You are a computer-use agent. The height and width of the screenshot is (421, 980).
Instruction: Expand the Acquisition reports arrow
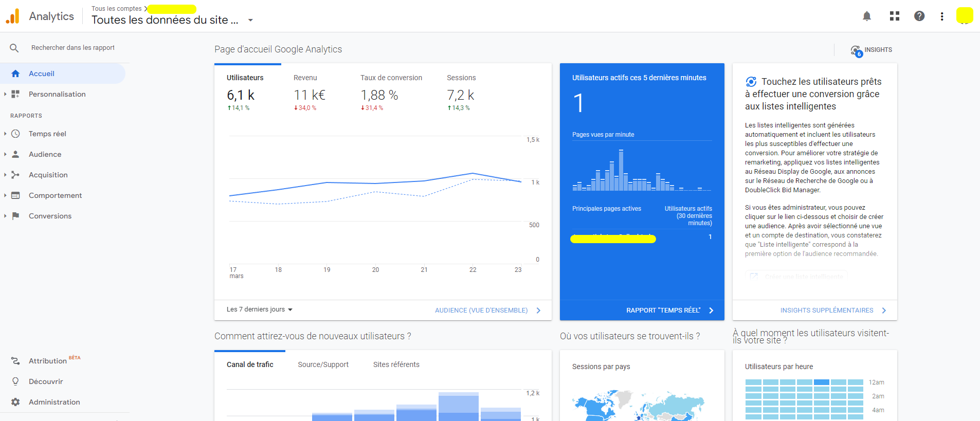[5, 175]
